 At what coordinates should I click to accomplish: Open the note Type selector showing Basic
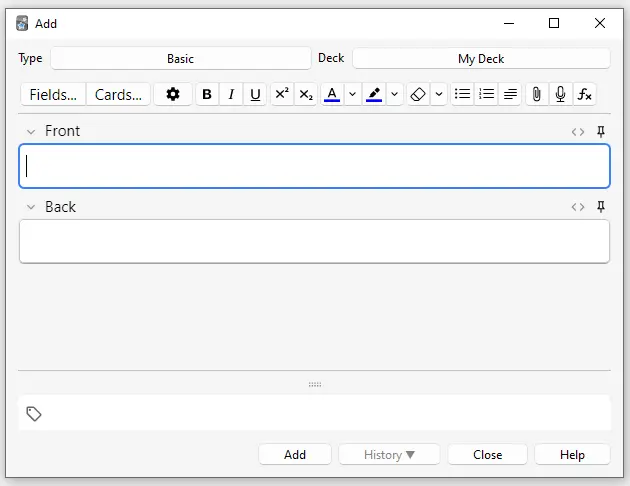[180, 59]
